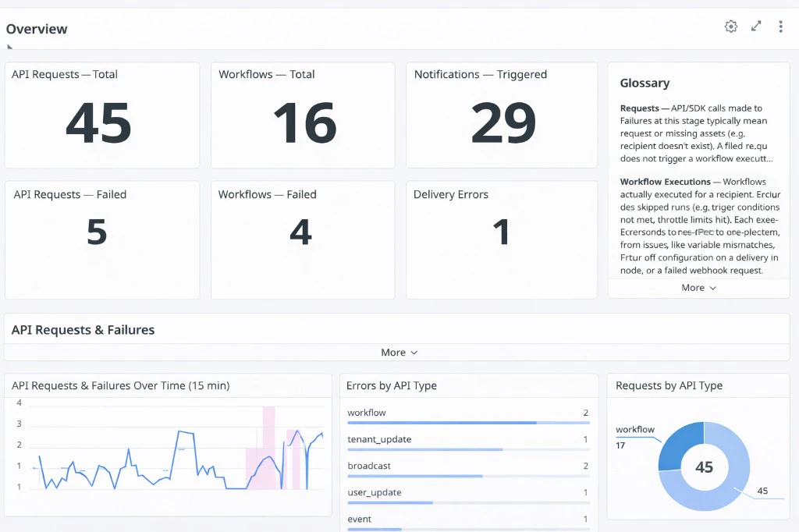Click the workflow legend label on donut
The height and width of the screenshot is (532, 799).
(635, 430)
